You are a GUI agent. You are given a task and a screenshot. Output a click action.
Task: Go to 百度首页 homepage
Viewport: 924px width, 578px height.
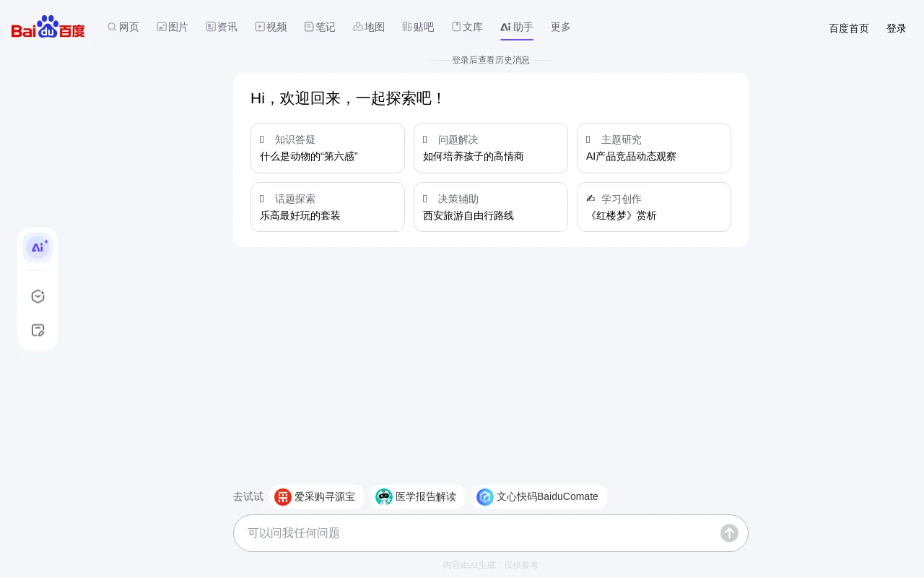click(x=848, y=28)
